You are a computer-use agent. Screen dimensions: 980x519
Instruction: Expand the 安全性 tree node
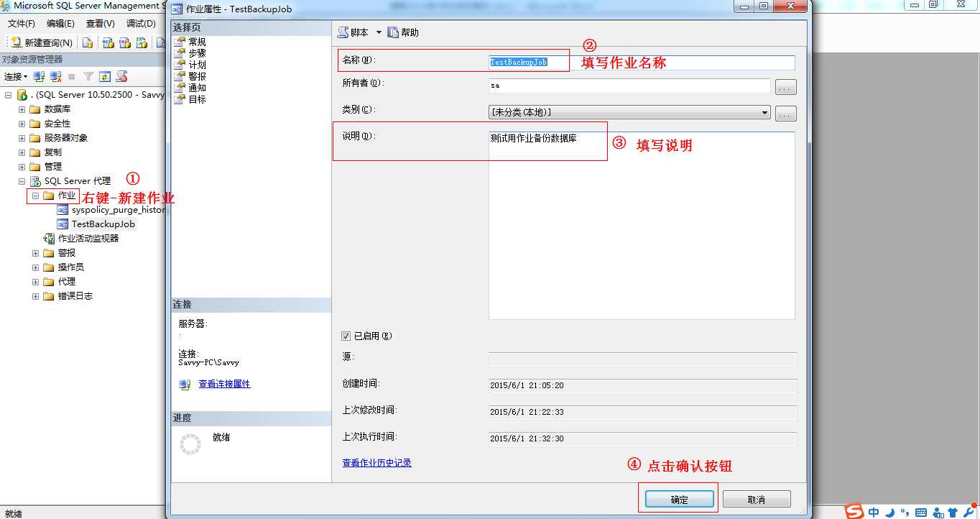pyautogui.click(x=22, y=124)
